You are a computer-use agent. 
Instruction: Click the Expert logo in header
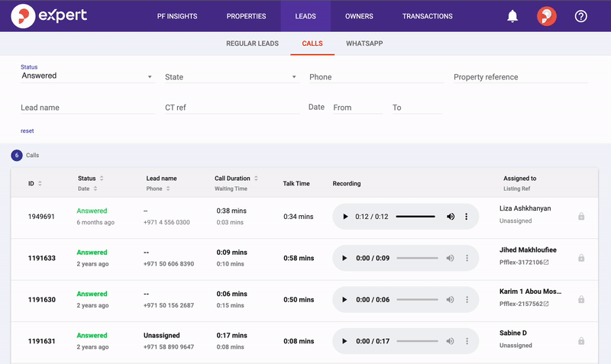click(x=50, y=16)
